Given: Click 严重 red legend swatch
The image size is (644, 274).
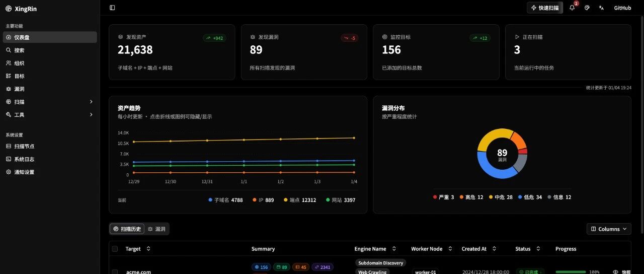Looking at the screenshot, I should (x=435, y=197).
